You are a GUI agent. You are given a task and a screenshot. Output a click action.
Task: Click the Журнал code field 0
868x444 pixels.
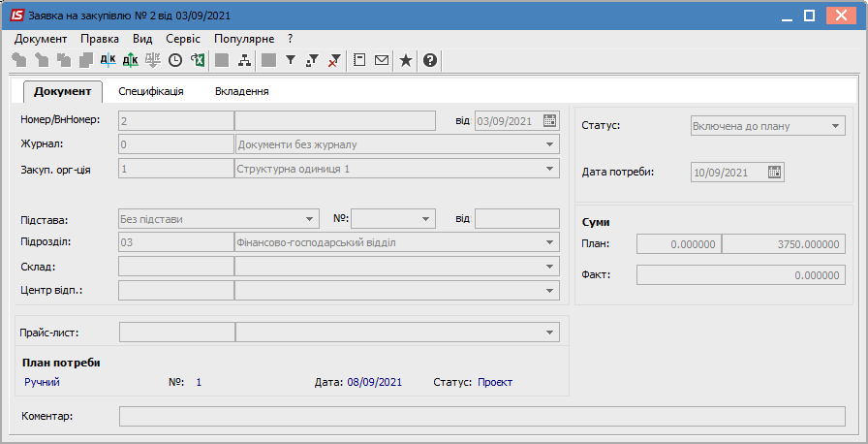coord(176,144)
